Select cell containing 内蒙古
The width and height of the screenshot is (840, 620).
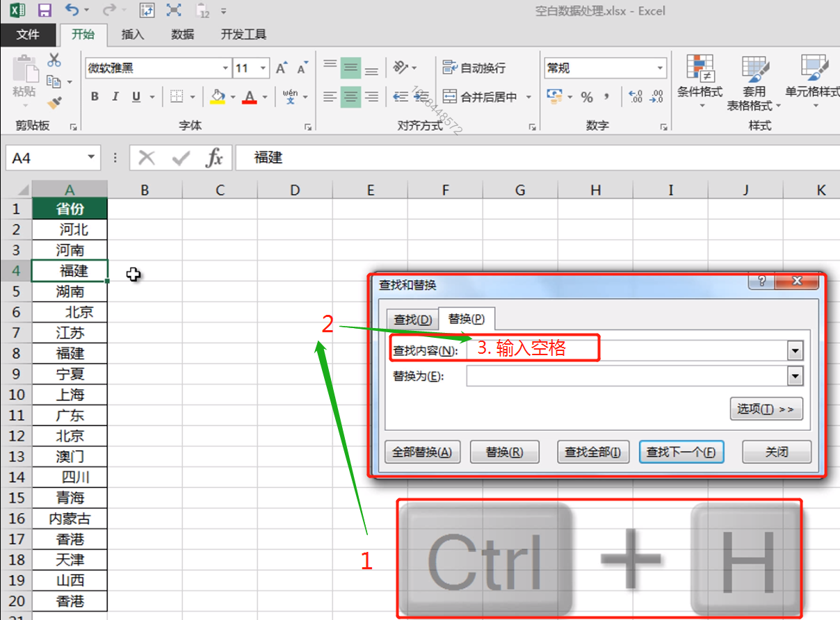coord(70,519)
